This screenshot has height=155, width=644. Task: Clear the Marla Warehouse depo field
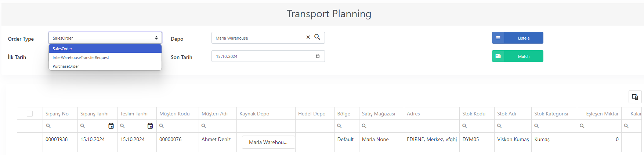click(x=308, y=37)
